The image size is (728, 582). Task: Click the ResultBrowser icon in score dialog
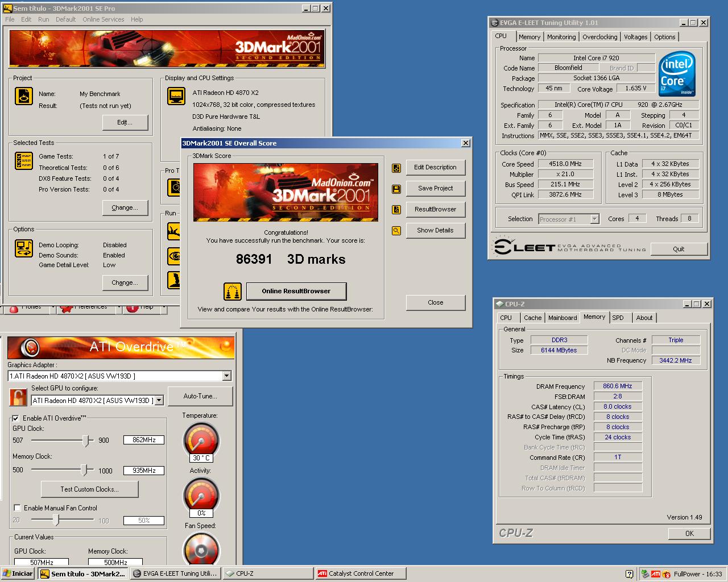(396, 210)
